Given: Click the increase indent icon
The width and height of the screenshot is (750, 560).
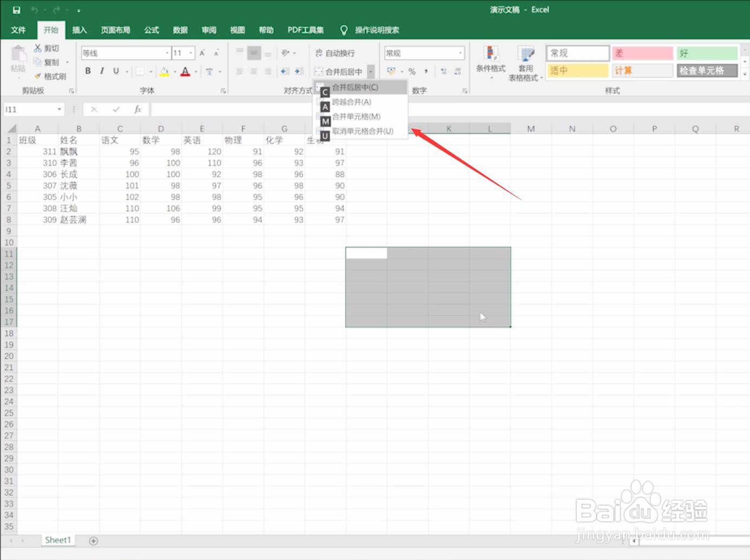Looking at the screenshot, I should point(298,71).
